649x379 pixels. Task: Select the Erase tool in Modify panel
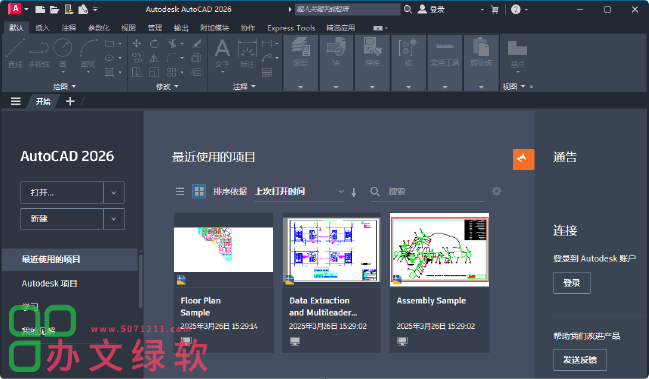pyautogui.click(x=196, y=43)
